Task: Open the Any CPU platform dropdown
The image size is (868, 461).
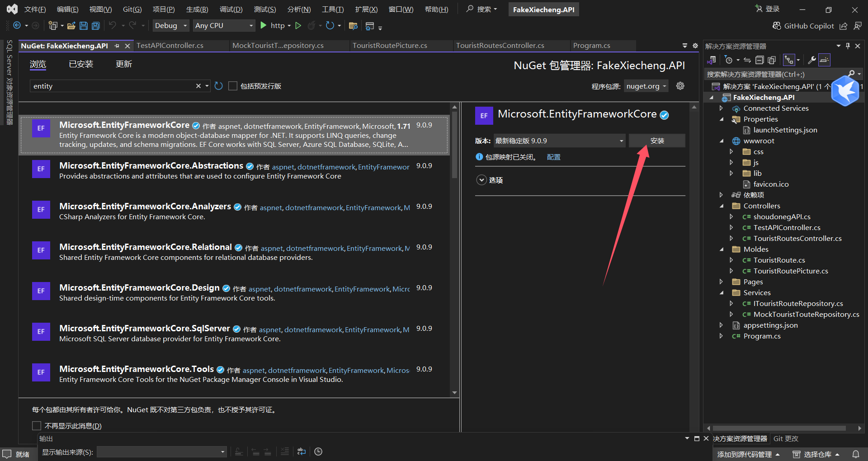Action: click(224, 26)
